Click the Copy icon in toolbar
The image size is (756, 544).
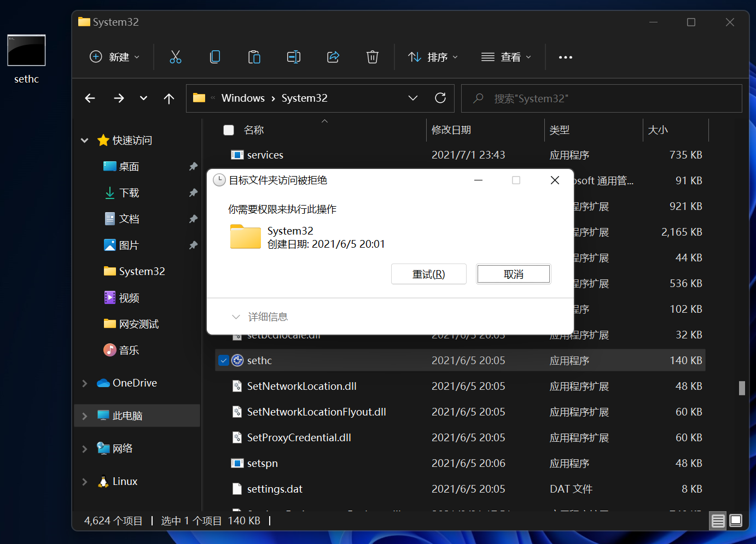pos(215,57)
